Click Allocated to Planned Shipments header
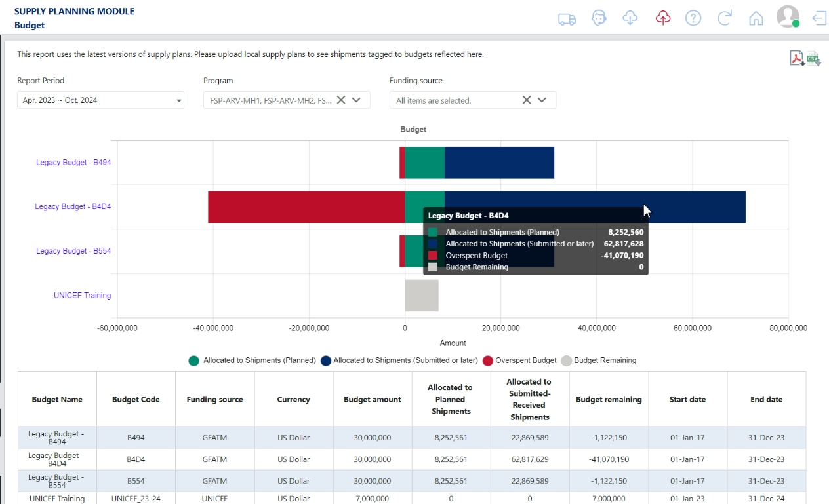Screen dimensions: 829x504 point(451,400)
